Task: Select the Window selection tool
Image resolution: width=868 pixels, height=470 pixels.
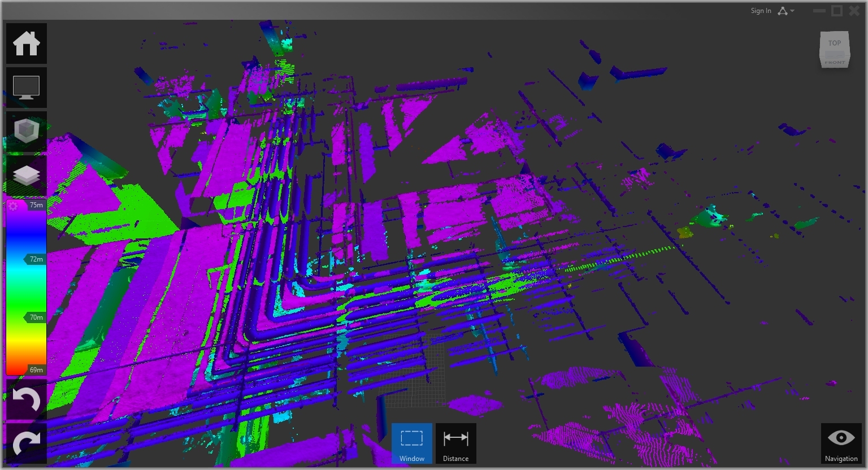Action: [x=412, y=443]
